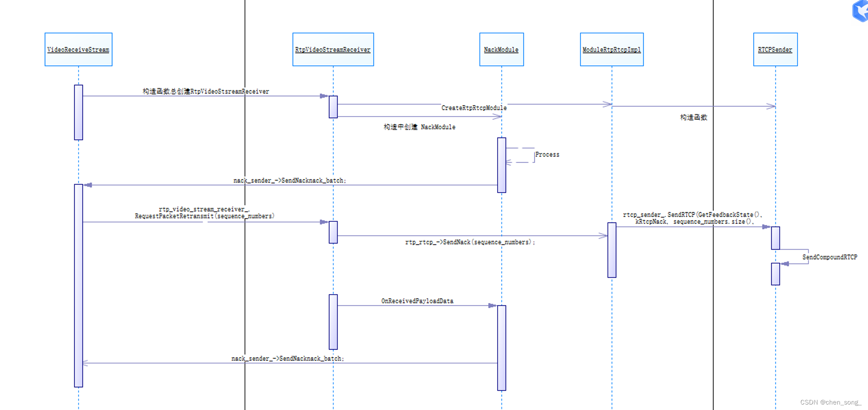868x410 pixels.
Task: Click the 构造中创建 NackModule label
Action: point(419,127)
